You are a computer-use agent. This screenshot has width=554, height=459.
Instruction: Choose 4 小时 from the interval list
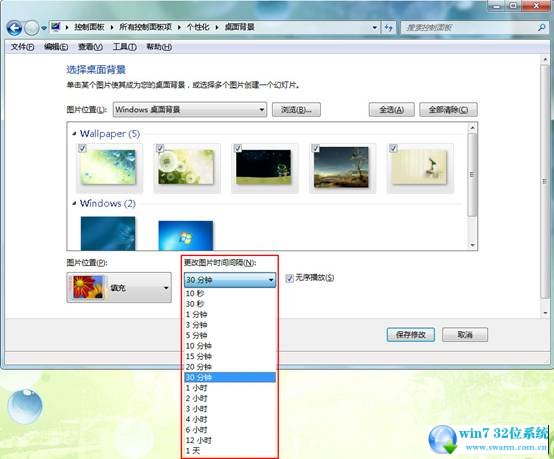click(x=230, y=419)
